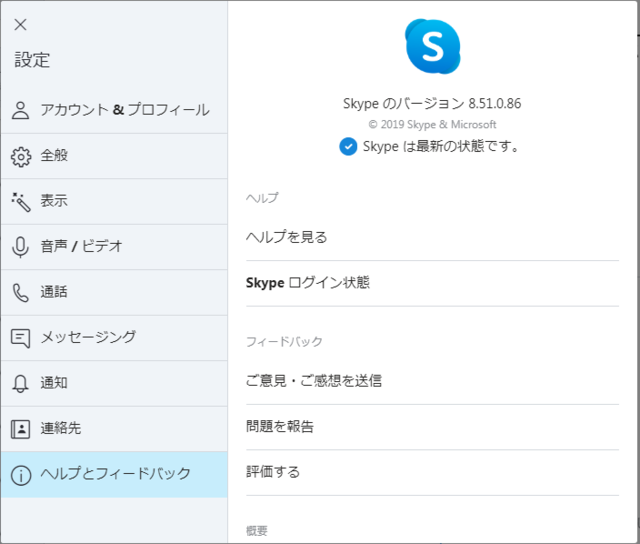Select the 通知 settings section
The height and width of the screenshot is (544, 640).
[114, 384]
